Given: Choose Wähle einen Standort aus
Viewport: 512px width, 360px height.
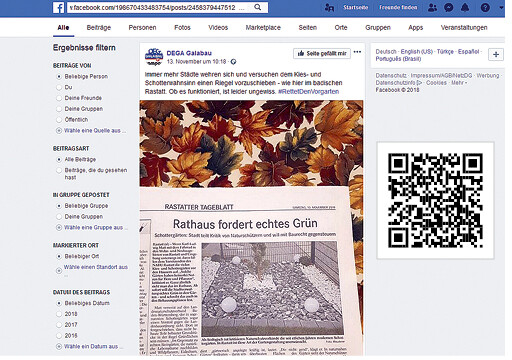Looking at the screenshot, I should click(x=96, y=267).
